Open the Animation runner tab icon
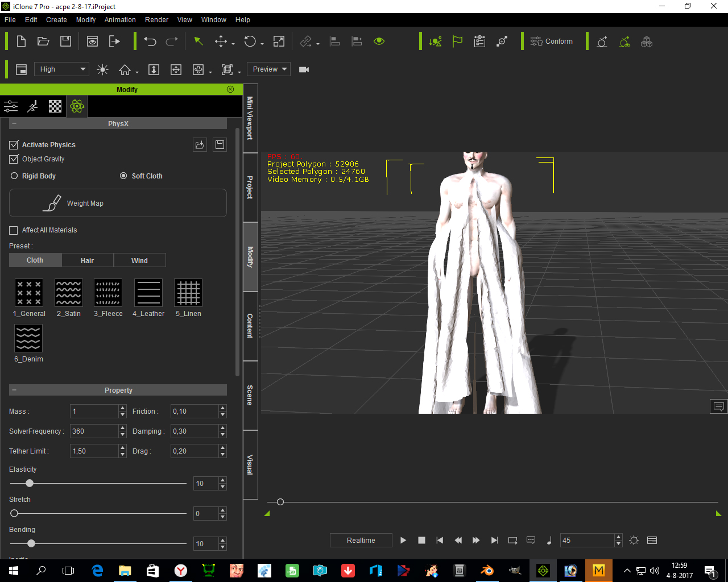The width and height of the screenshot is (728, 582). point(33,106)
